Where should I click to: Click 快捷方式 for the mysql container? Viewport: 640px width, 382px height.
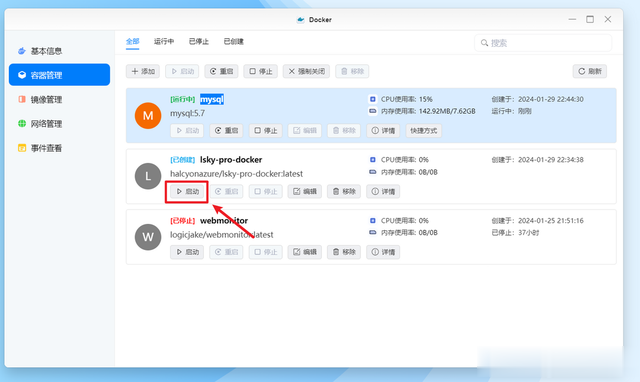coord(424,131)
